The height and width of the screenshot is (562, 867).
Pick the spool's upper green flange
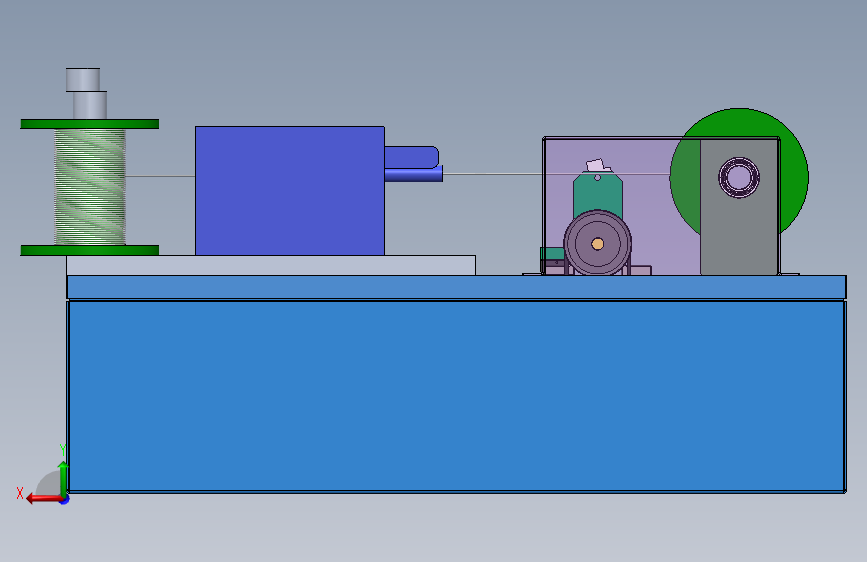(x=90, y=124)
